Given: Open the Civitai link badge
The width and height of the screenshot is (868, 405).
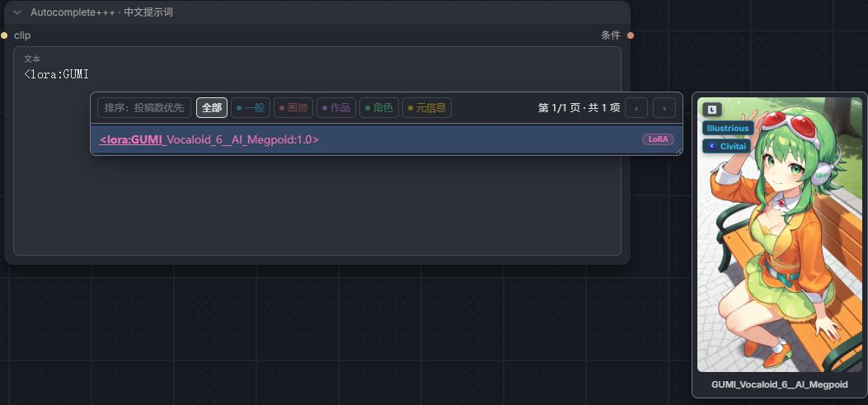Looking at the screenshot, I should [x=726, y=146].
